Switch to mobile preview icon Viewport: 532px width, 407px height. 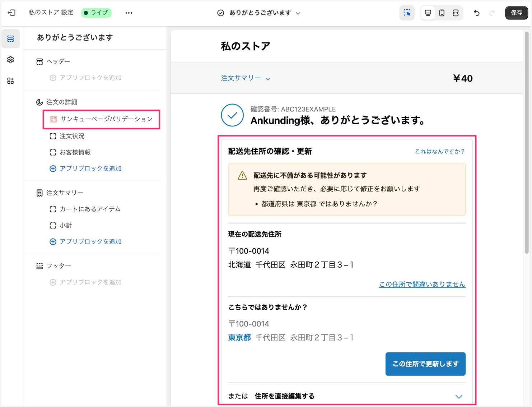(442, 13)
